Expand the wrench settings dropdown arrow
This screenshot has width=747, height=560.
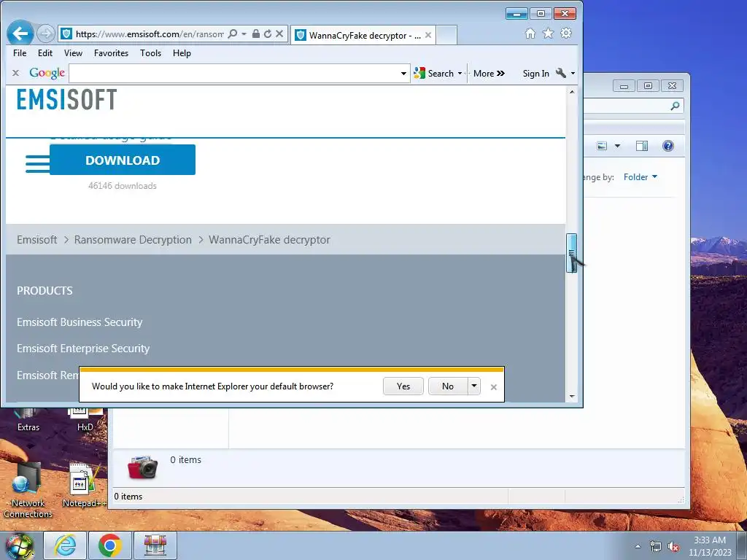(573, 74)
